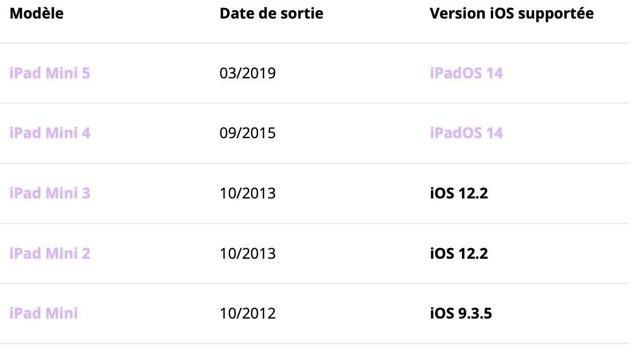Click the 03/2019 release date cell
Viewport: 644px width, 345px height.
[x=247, y=73]
